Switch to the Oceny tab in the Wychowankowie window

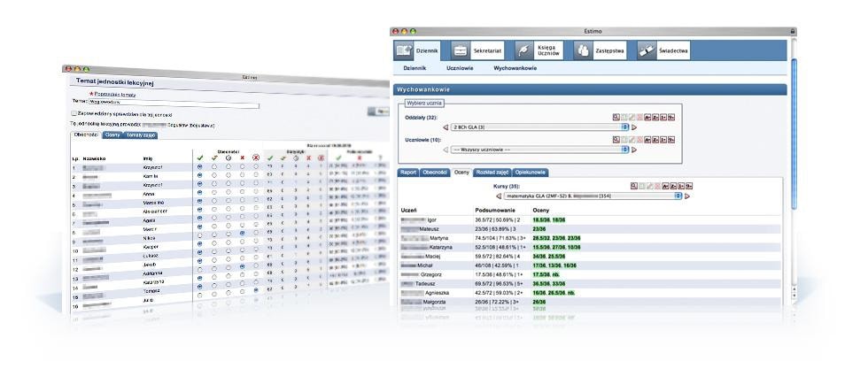[461, 173]
